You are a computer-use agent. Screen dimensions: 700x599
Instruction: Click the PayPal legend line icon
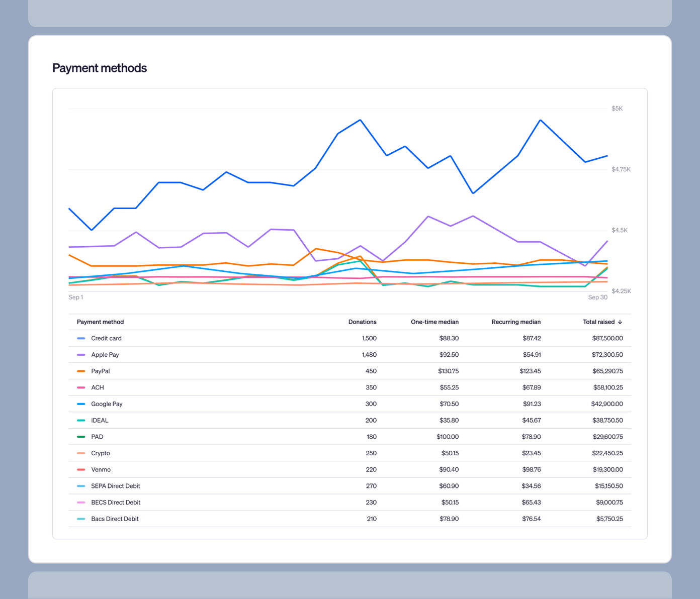click(81, 371)
